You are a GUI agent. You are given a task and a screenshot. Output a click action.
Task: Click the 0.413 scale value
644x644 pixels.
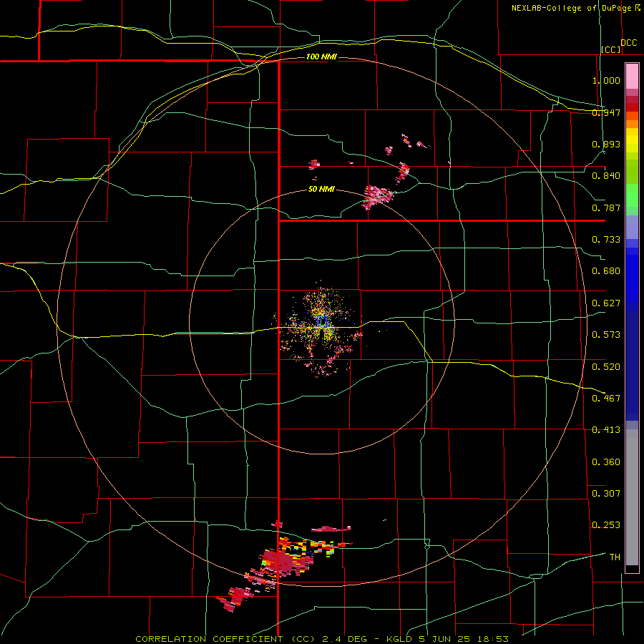606,430
